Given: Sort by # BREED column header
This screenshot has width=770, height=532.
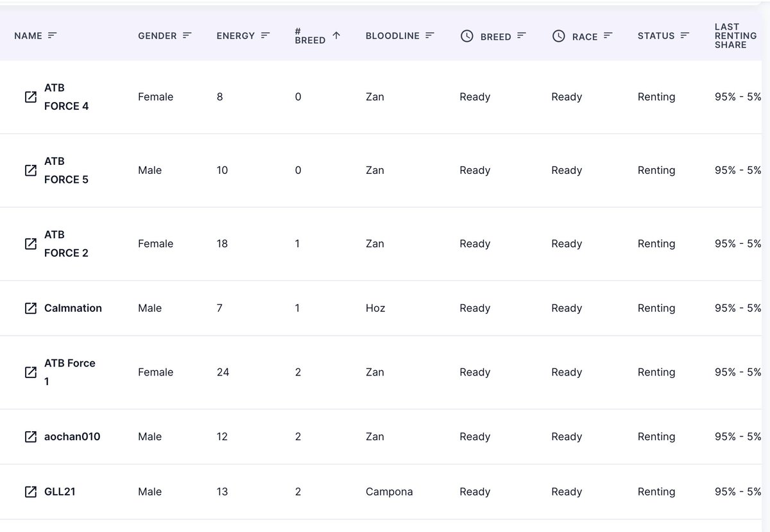Looking at the screenshot, I should point(310,36).
